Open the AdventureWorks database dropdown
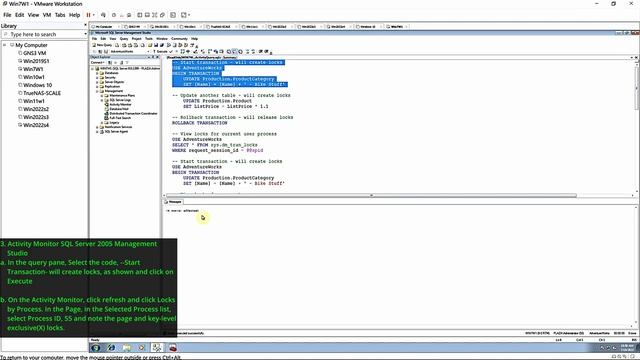This screenshot has width=640, height=360. coord(149,51)
